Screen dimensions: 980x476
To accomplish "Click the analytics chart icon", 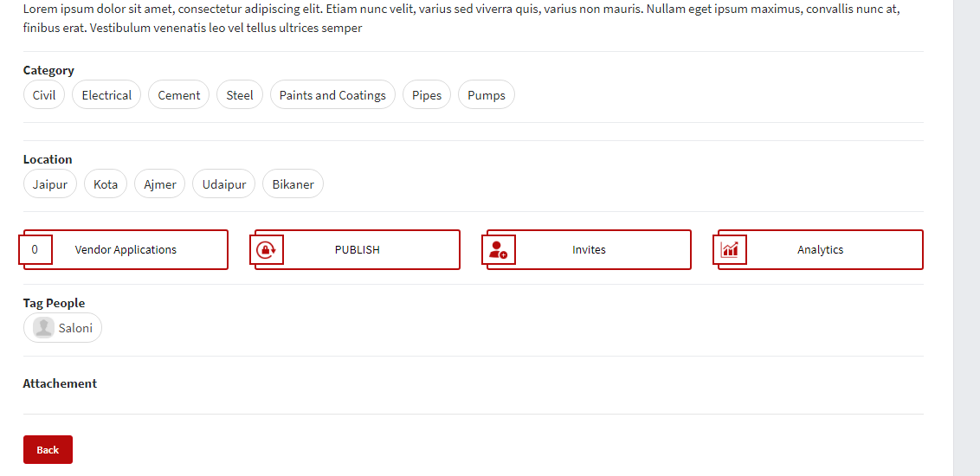I will pos(730,250).
